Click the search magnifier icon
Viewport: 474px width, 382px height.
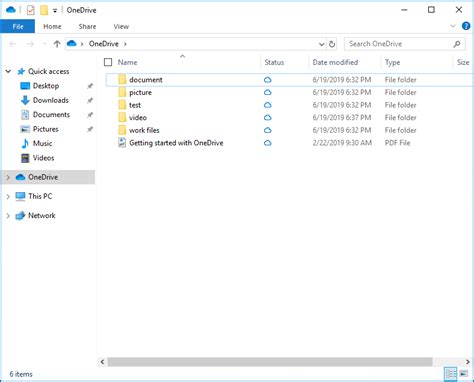457,44
